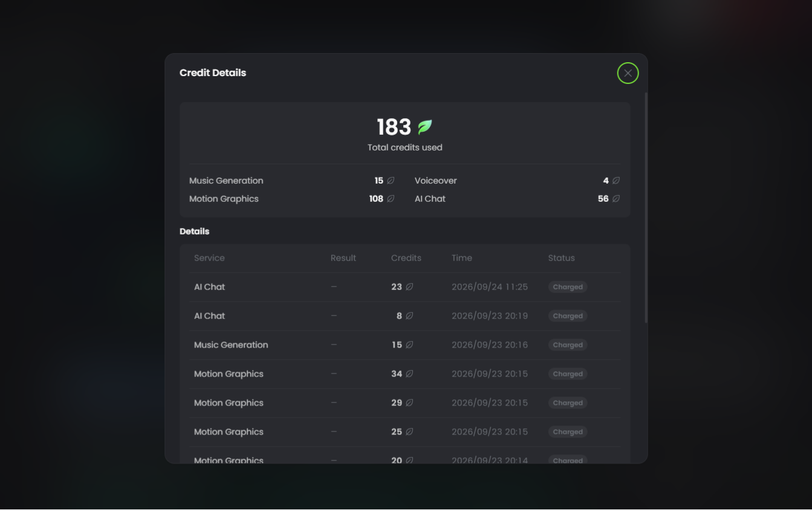Image resolution: width=812 pixels, height=510 pixels.
Task: Select Motion Graphics row with 34 credits
Action: tap(405, 374)
